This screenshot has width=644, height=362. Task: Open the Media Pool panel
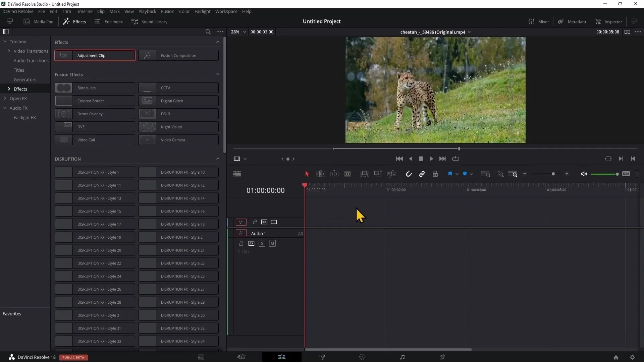click(x=39, y=21)
